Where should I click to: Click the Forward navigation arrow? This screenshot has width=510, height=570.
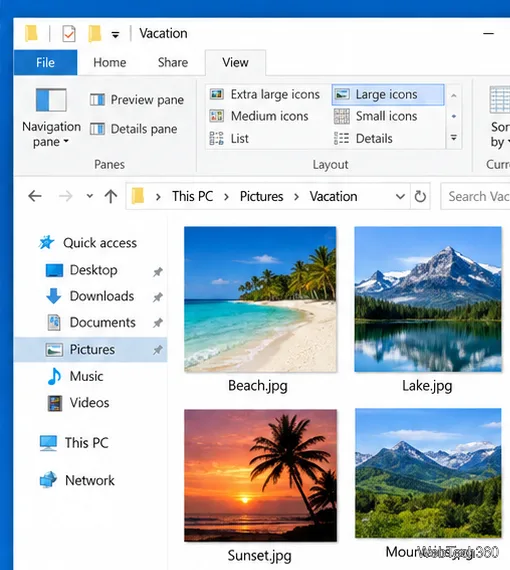(x=65, y=196)
